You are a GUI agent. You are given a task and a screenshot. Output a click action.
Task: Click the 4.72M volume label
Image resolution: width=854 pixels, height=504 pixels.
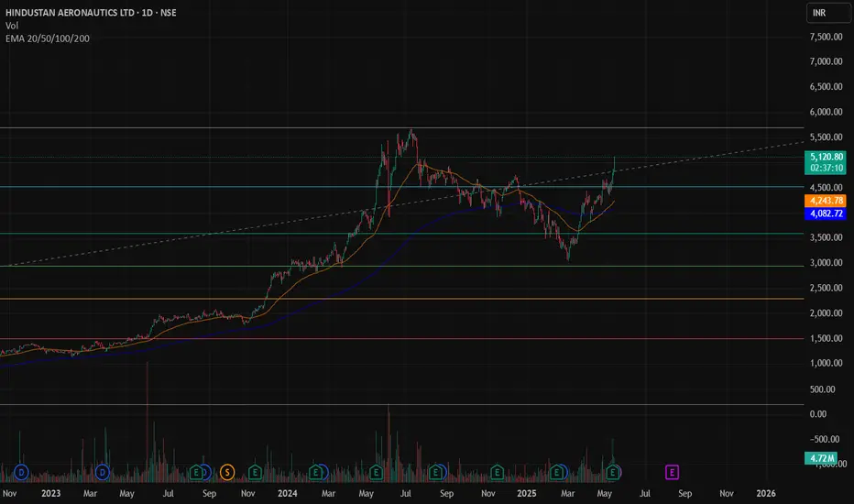point(821,458)
